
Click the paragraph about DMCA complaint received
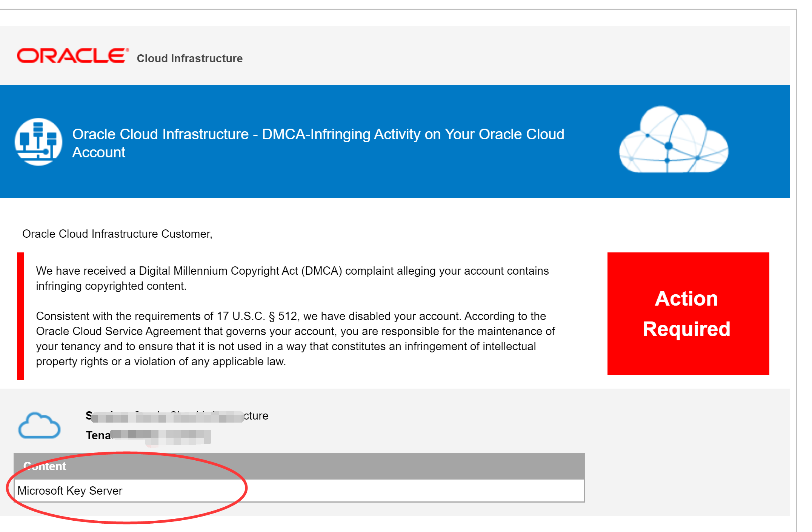point(292,278)
